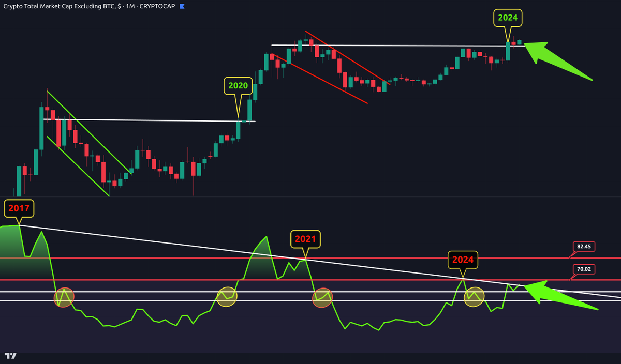Image resolution: width=621 pixels, height=364 pixels.
Task: Select the 2017 callout label
Action: [x=19, y=208]
